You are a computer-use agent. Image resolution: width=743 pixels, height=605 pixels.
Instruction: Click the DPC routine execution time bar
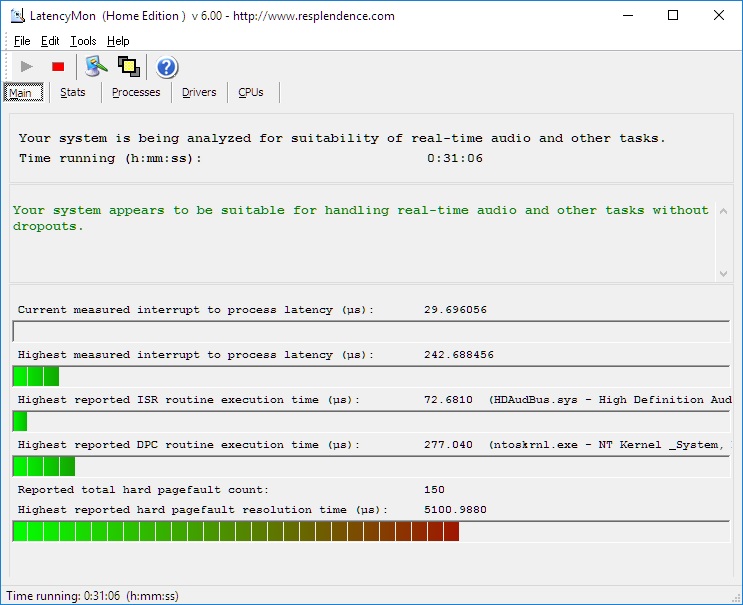[x=371, y=466]
